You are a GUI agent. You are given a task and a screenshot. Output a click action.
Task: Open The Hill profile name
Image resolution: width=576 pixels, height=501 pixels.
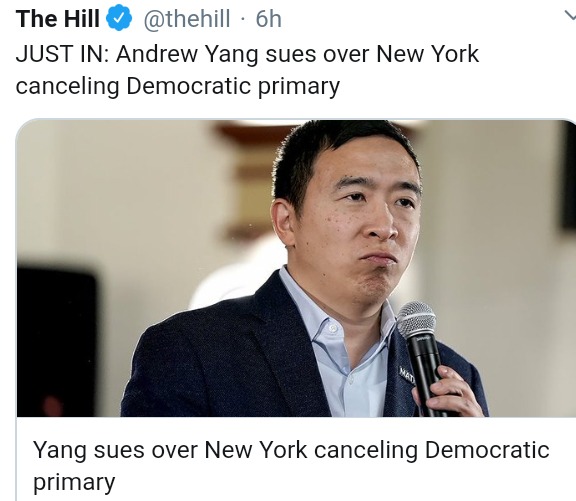coord(58,18)
